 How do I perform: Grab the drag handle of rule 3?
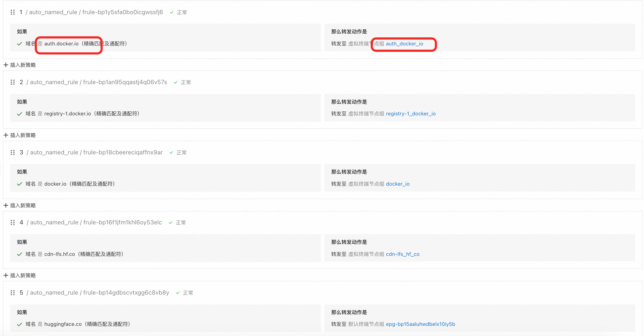tap(13, 153)
